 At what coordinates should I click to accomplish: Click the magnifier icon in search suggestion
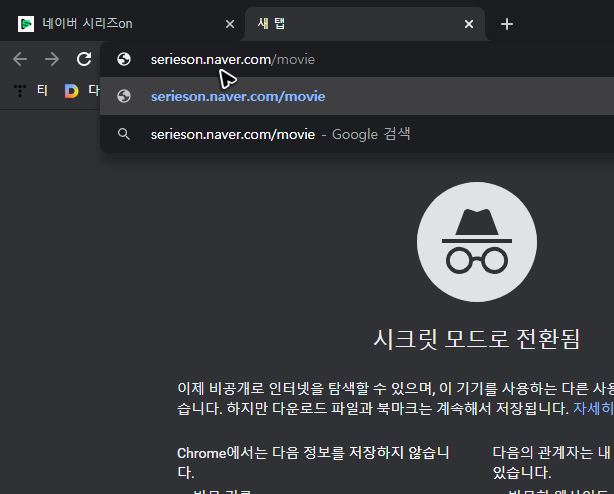(124, 134)
